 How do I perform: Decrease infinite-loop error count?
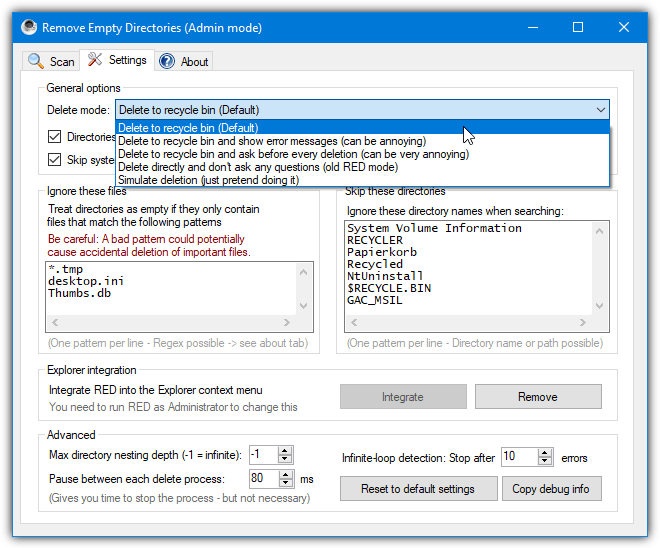coord(545,461)
